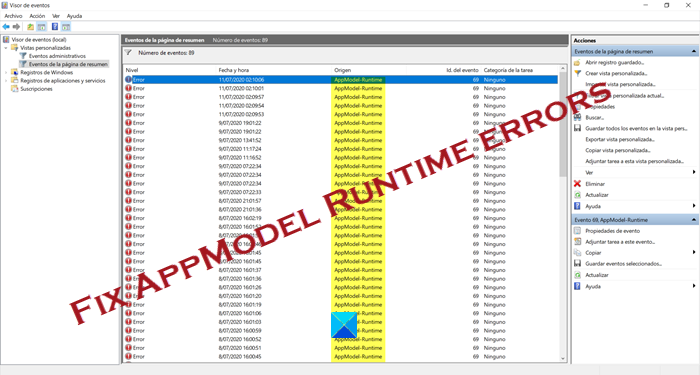
Task: Collapse the Evento 69, AppModel-Runtime actions header
Action: coord(694,220)
